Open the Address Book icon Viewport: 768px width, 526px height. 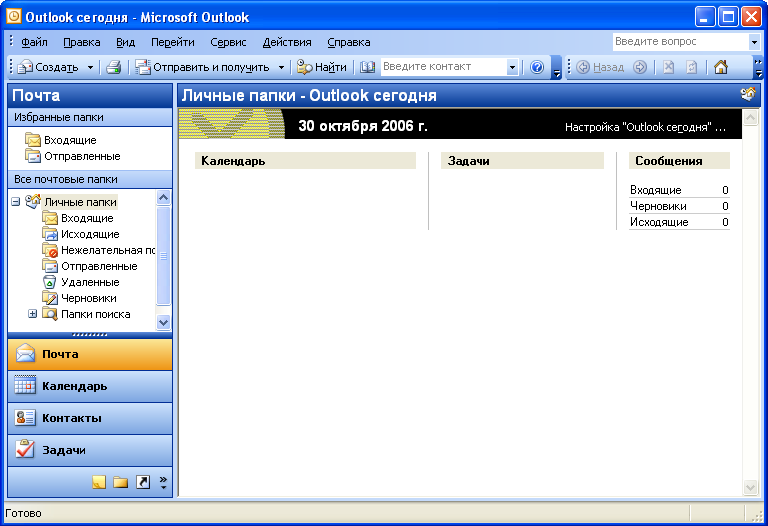pos(367,67)
